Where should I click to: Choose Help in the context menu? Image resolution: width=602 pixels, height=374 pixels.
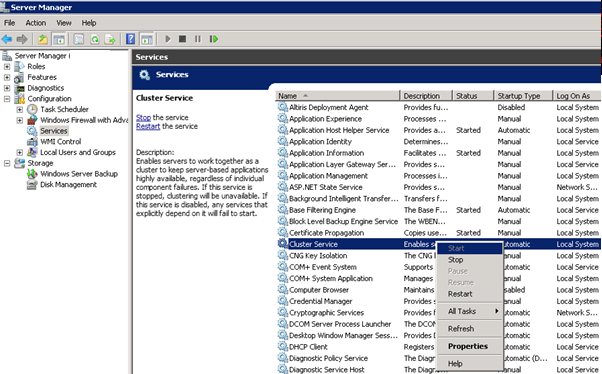[470, 364]
